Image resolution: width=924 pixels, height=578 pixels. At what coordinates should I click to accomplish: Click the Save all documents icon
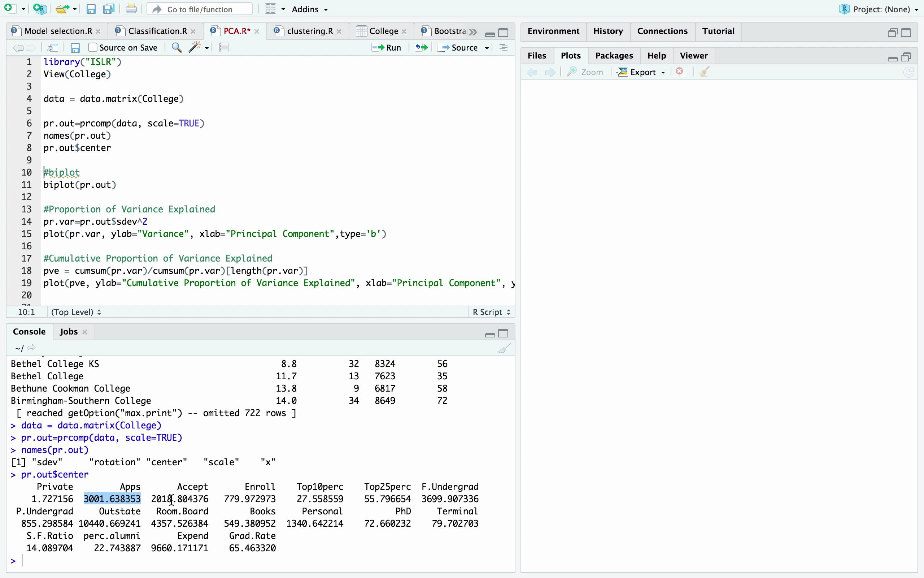109,9
